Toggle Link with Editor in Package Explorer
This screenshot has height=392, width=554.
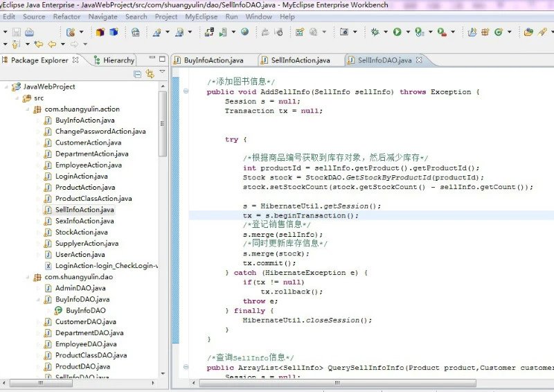(x=150, y=74)
